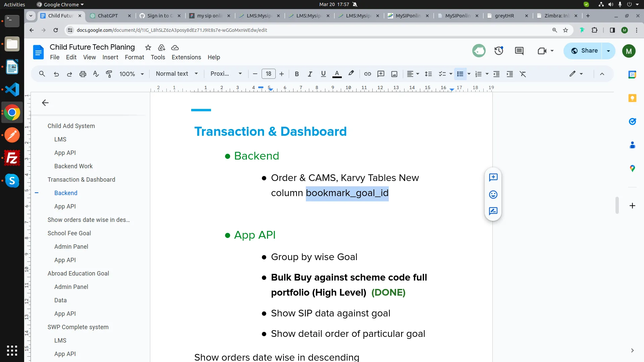This screenshot has height=362, width=644.
Task: Click the clear formatting icon
Action: (523, 74)
